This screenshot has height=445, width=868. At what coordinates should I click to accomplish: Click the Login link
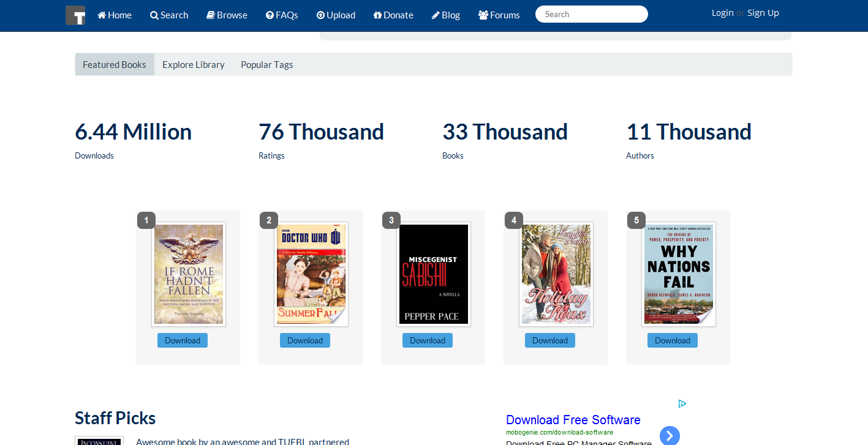pos(723,13)
